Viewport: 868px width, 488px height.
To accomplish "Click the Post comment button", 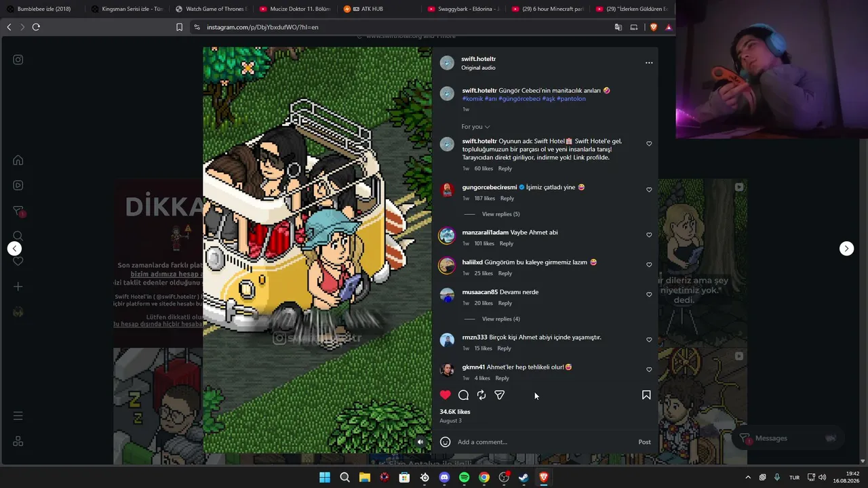I will (644, 442).
